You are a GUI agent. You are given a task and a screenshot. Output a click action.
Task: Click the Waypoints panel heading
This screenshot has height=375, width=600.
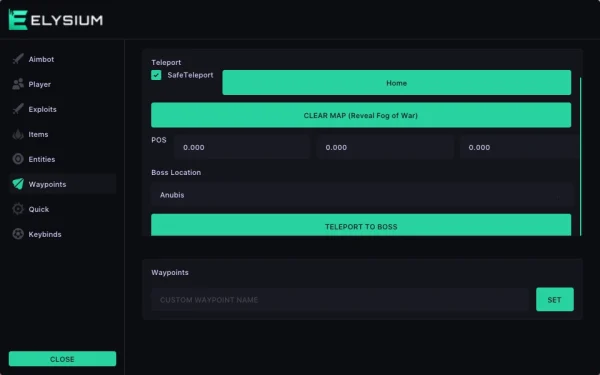pyautogui.click(x=170, y=272)
